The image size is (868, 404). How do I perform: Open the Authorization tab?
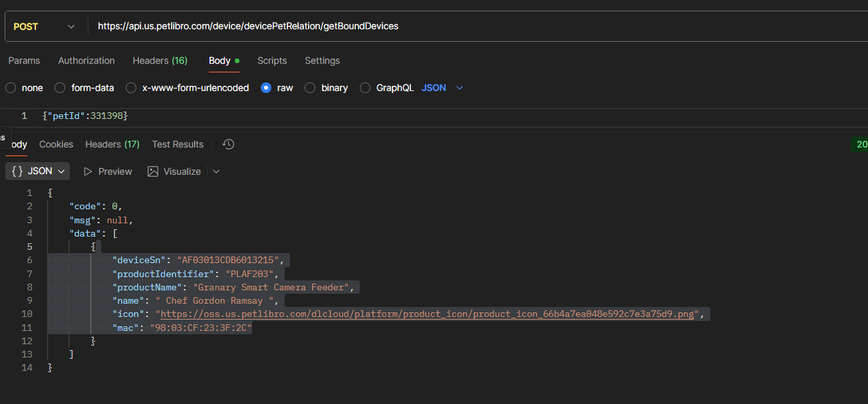click(x=86, y=60)
